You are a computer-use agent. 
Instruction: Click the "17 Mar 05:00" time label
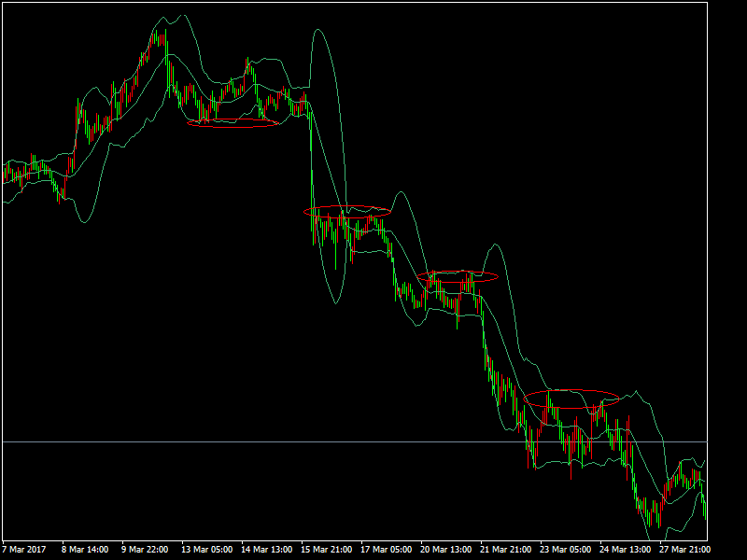point(387,549)
